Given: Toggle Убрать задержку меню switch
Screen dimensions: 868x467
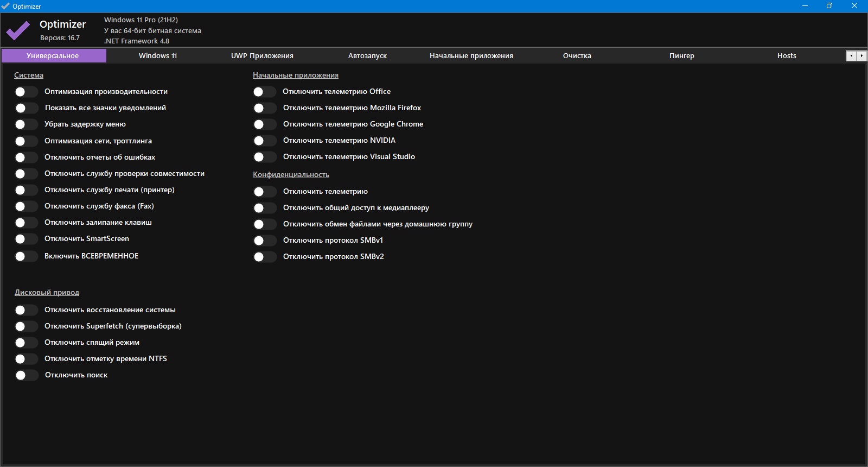Looking at the screenshot, I should (x=26, y=124).
